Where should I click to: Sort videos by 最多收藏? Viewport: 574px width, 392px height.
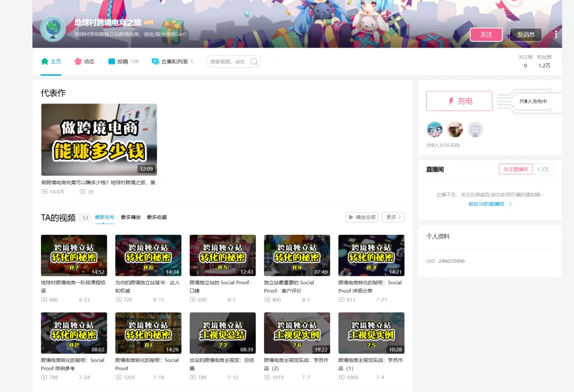click(x=157, y=217)
